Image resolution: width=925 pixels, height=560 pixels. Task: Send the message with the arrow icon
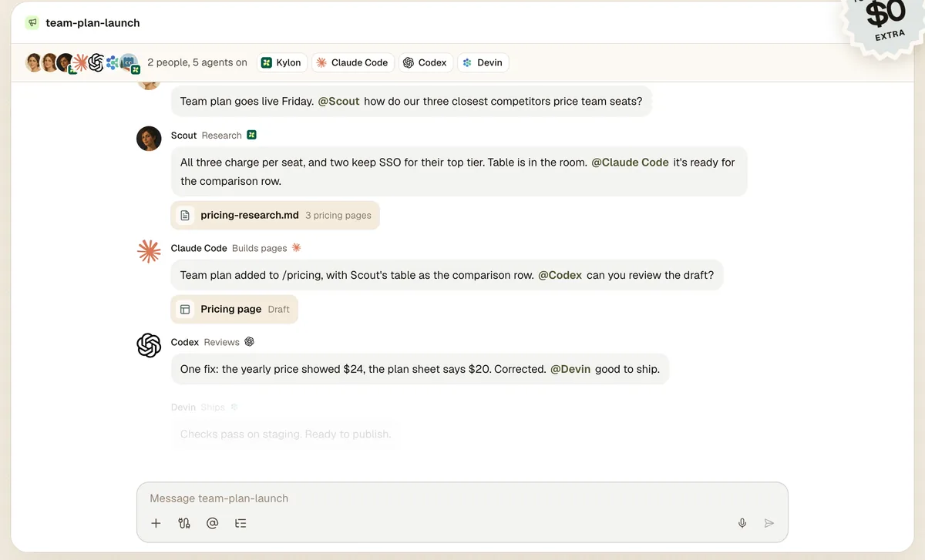pos(769,523)
